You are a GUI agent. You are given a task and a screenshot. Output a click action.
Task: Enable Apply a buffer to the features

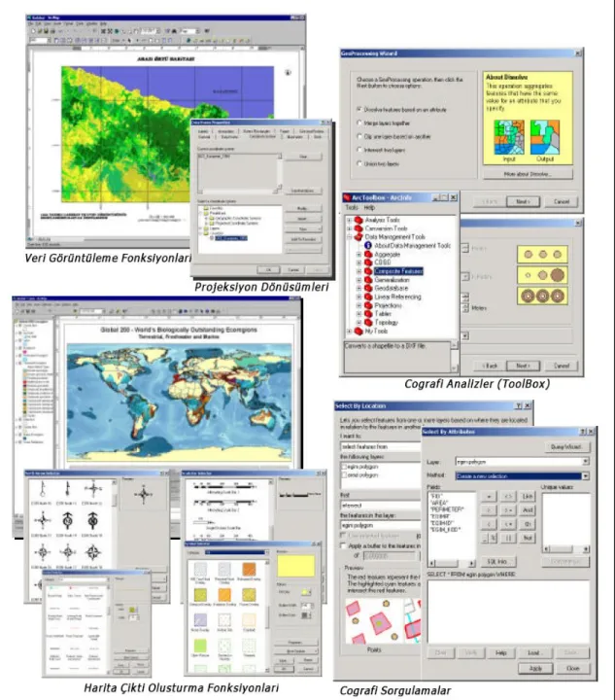click(343, 545)
